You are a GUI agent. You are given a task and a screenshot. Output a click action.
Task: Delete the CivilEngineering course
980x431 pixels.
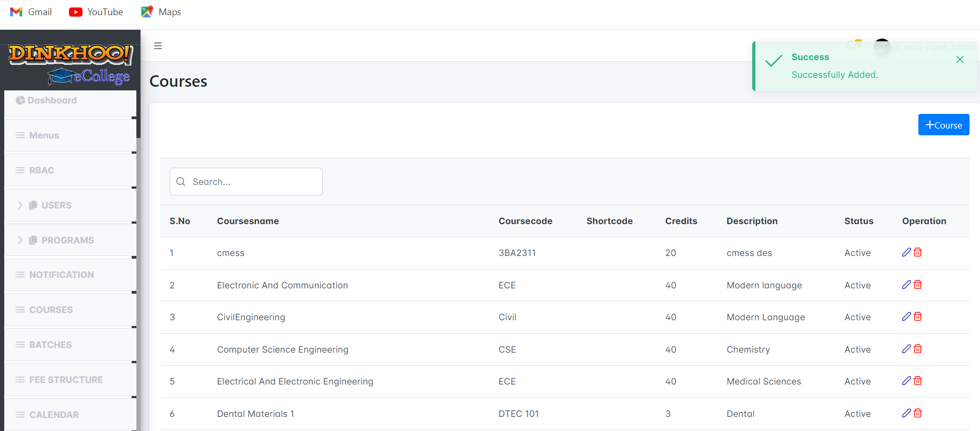tap(918, 317)
